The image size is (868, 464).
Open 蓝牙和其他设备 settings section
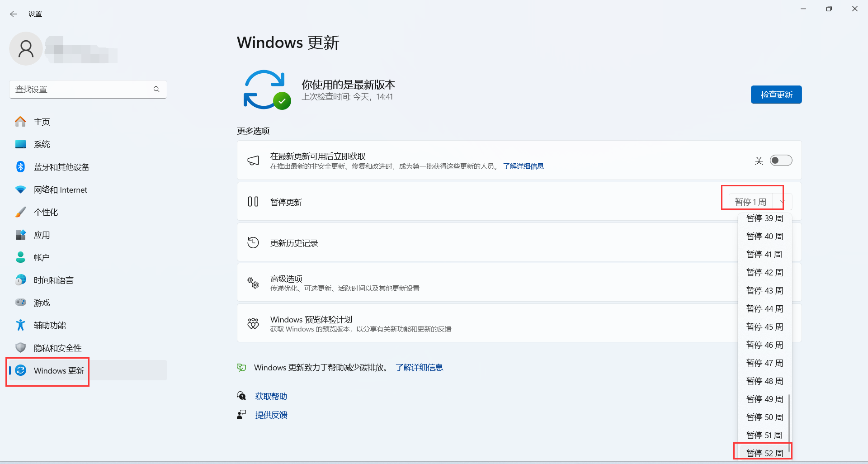coord(88,167)
